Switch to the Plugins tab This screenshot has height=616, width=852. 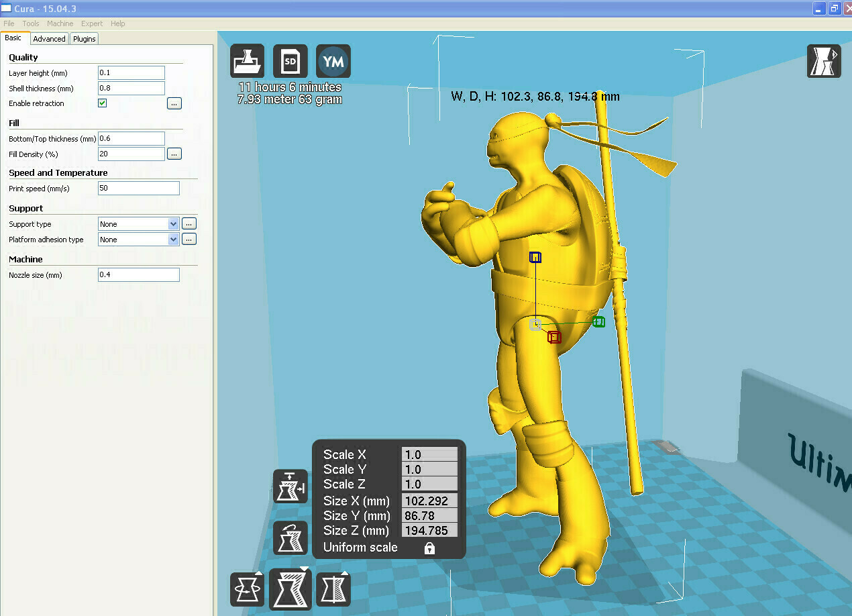click(85, 39)
